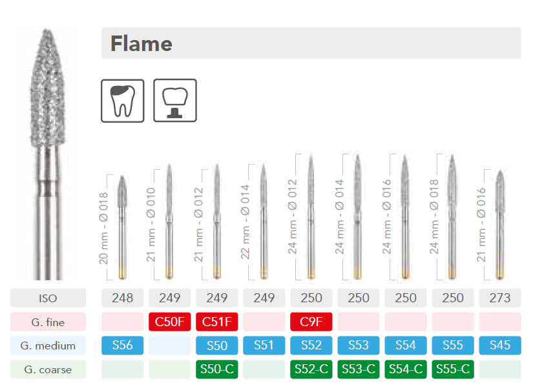The width and height of the screenshot is (533, 392).
Task: Pick the blue S51 medium grit code
Action: pyautogui.click(x=264, y=346)
